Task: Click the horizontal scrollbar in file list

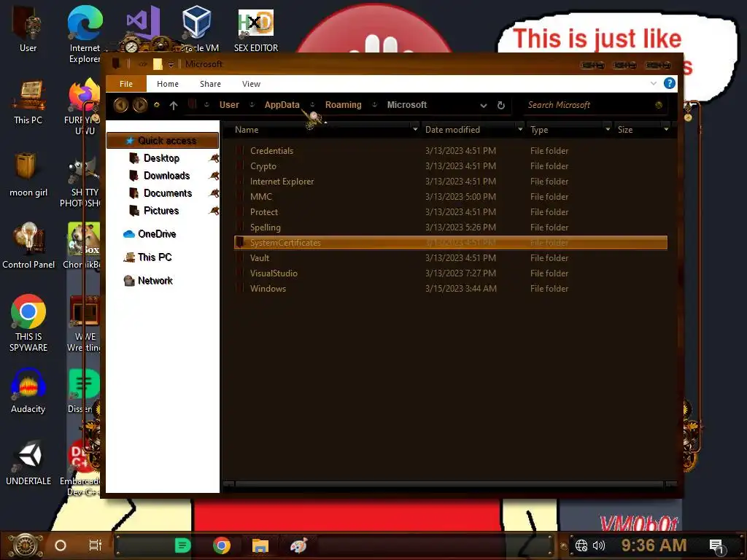Action: 449,484
